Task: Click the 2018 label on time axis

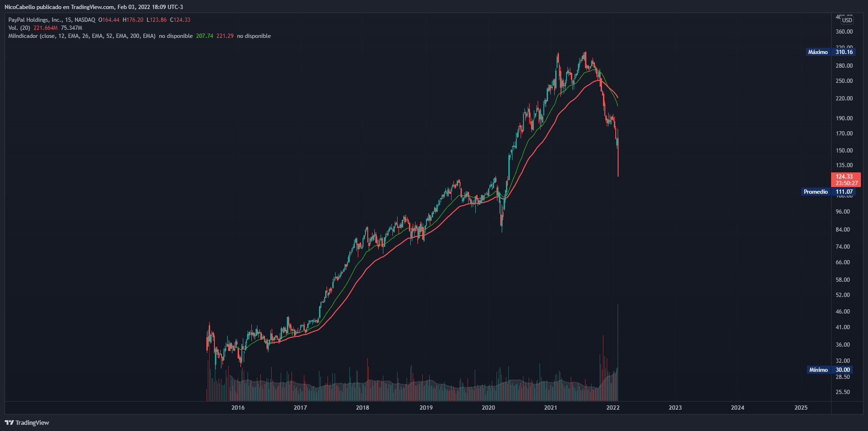Action: (x=363, y=408)
